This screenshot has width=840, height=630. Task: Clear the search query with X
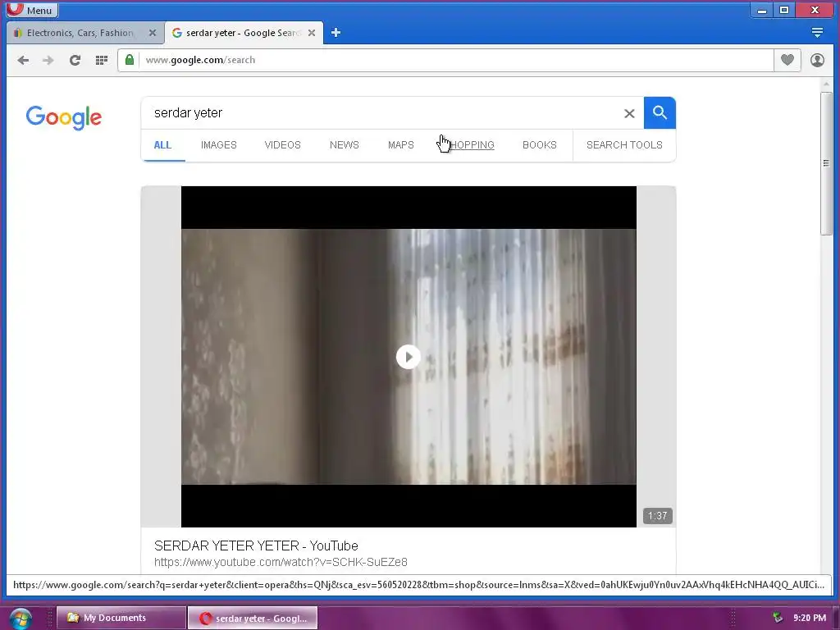(629, 113)
